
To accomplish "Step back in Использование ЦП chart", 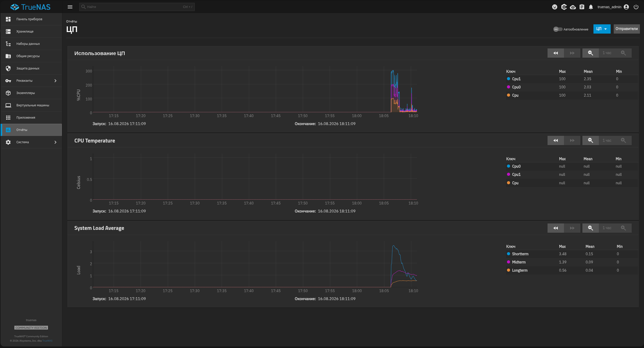I will click(x=556, y=53).
